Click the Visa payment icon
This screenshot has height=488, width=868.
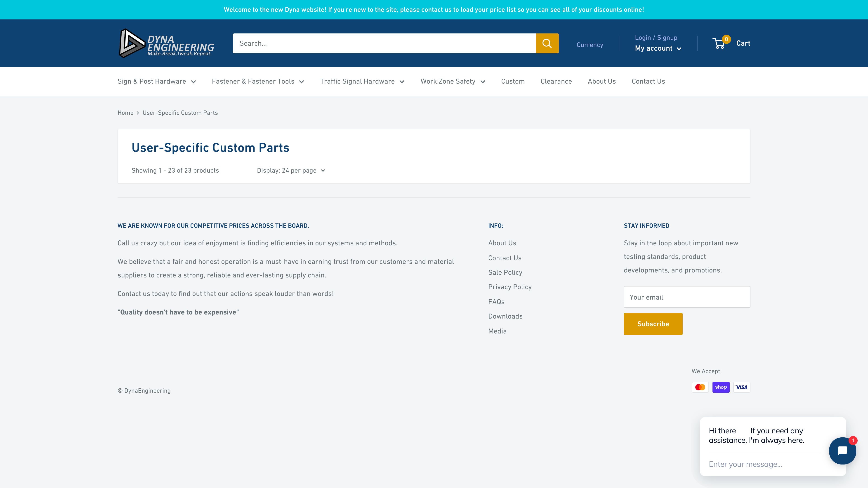pos(741,387)
